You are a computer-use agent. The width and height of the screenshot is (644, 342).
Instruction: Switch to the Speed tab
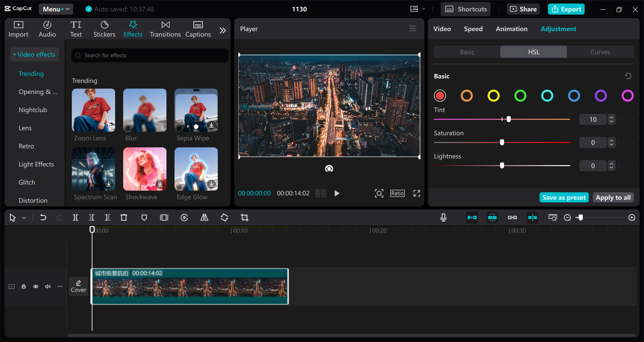point(473,29)
